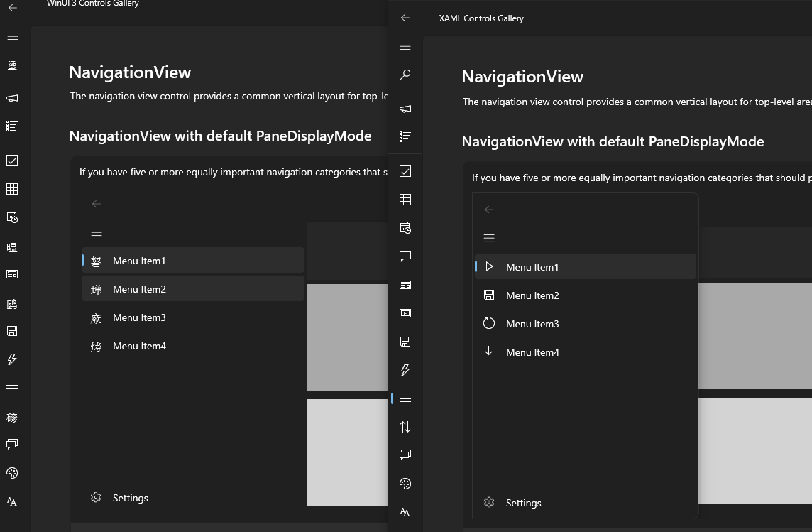Open All controls list icon in WinUI 3 sidebar
This screenshot has width=812, height=532.
[x=13, y=126]
